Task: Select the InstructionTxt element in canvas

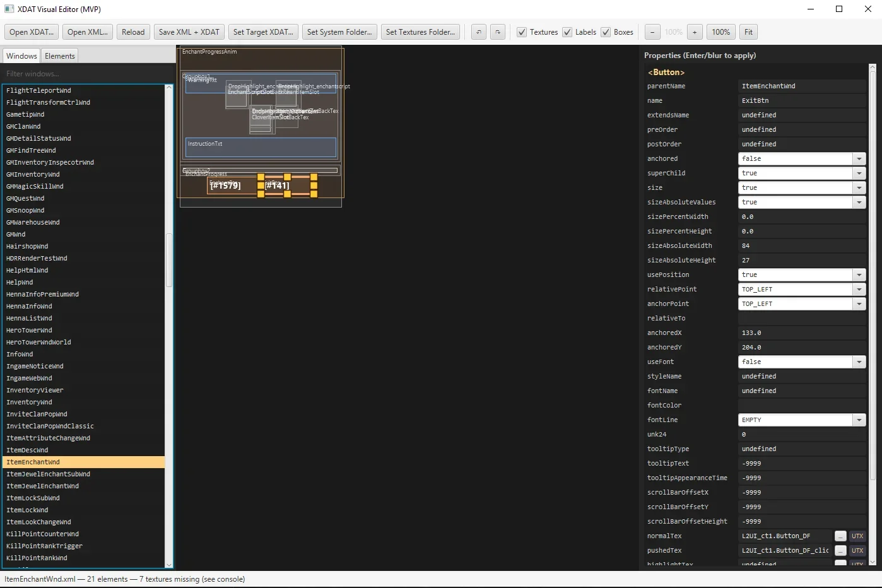Action: point(261,147)
